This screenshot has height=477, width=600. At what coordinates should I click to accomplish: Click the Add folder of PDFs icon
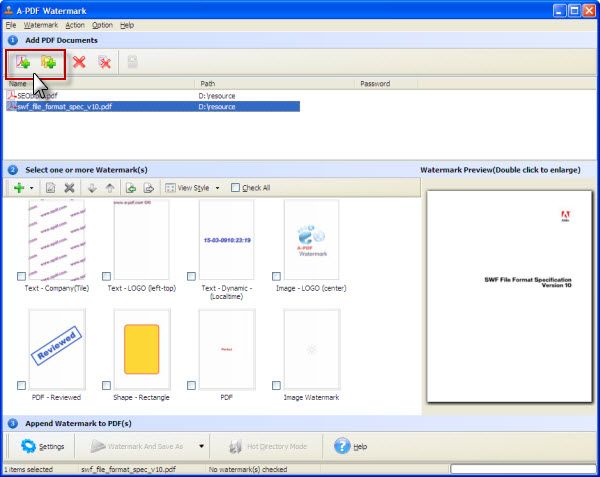coord(49,62)
